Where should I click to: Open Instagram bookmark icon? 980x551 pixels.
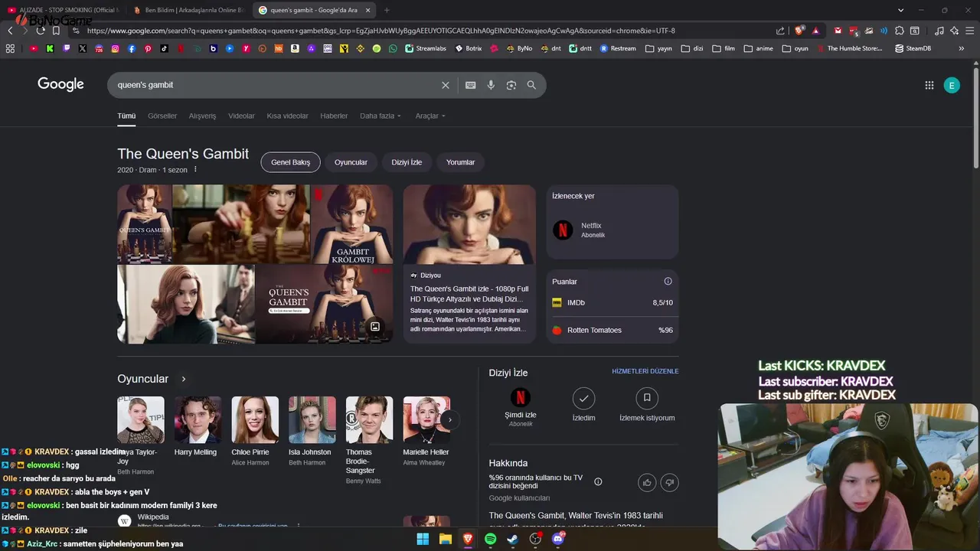(116, 48)
